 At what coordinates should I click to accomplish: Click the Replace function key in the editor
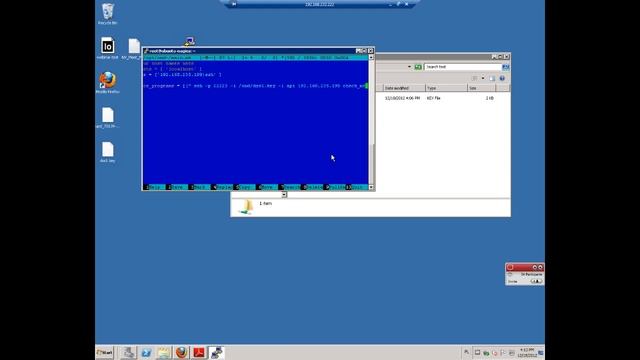click(x=221, y=187)
